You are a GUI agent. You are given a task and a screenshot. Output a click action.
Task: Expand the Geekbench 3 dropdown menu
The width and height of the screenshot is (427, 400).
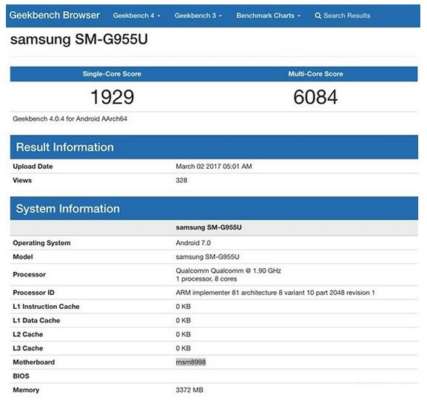click(198, 15)
